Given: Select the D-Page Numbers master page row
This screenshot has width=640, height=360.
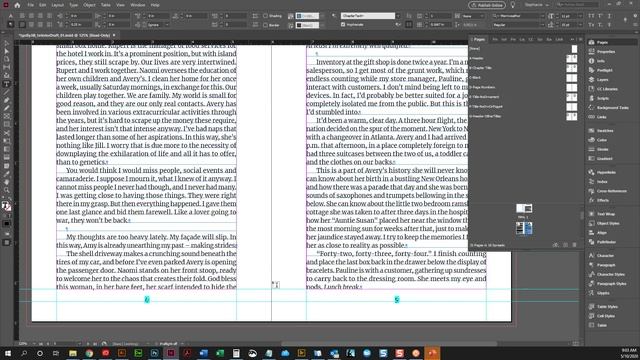Looking at the screenshot, I should pyautogui.click(x=523, y=87).
